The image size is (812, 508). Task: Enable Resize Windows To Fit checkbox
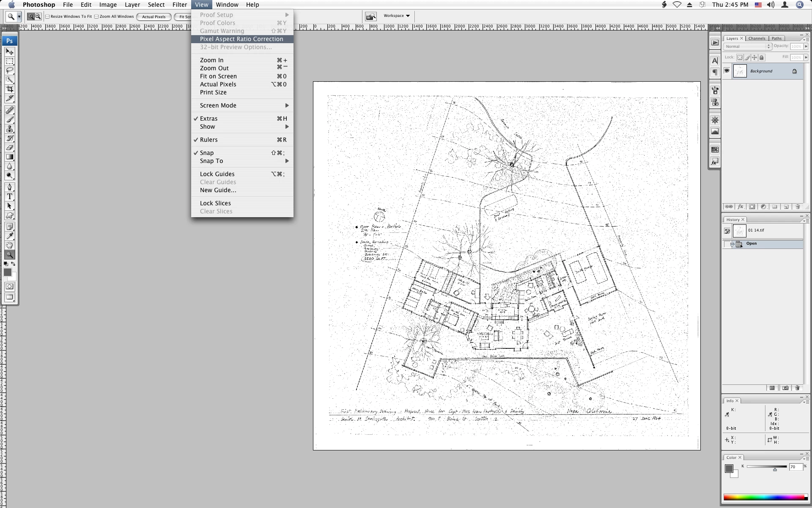tap(48, 17)
